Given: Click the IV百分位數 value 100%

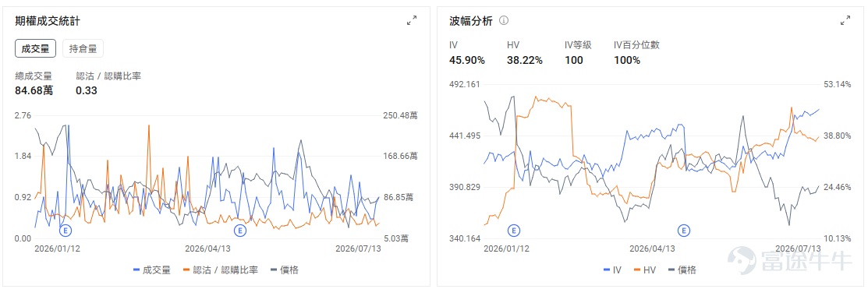Looking at the screenshot, I should (x=627, y=60).
